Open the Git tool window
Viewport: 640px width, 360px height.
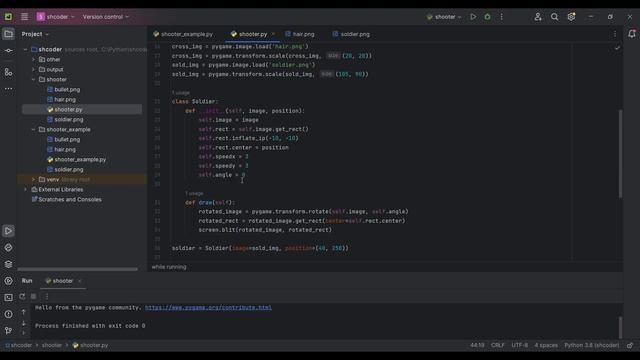click(x=8, y=331)
